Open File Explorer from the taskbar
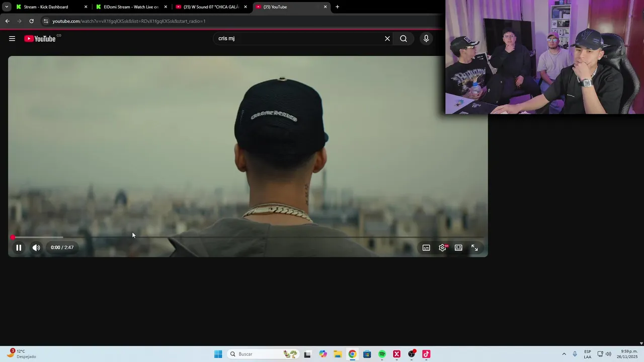The height and width of the screenshot is (362, 644). pos(338,354)
